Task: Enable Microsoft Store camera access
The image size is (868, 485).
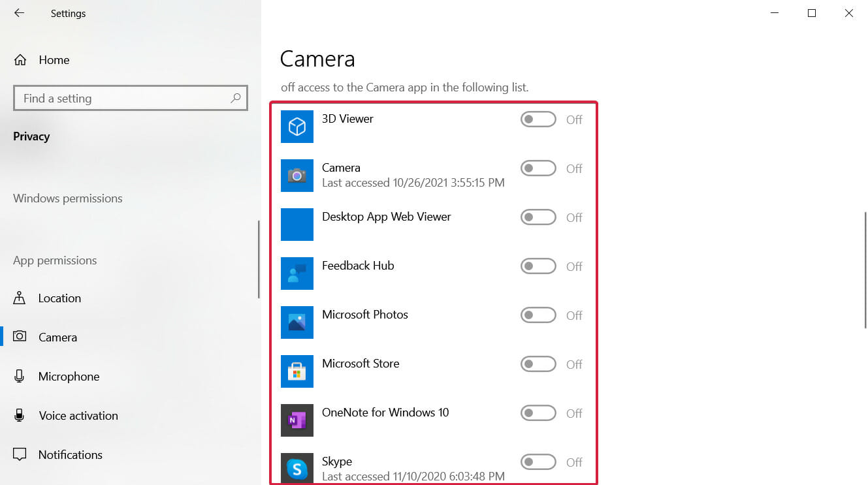Action: click(538, 364)
